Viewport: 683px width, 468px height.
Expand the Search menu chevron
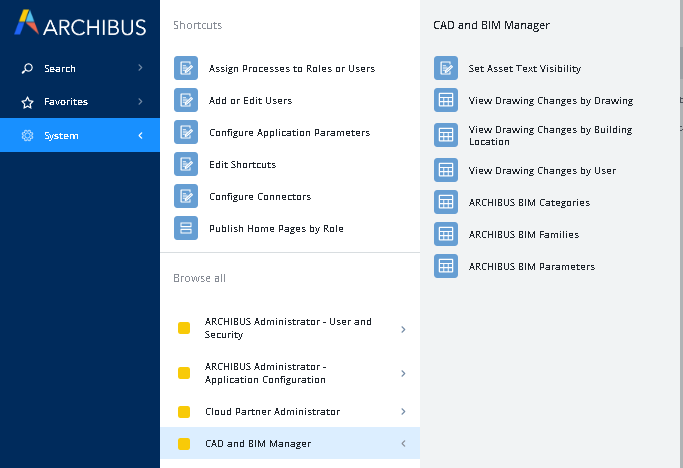tap(140, 68)
